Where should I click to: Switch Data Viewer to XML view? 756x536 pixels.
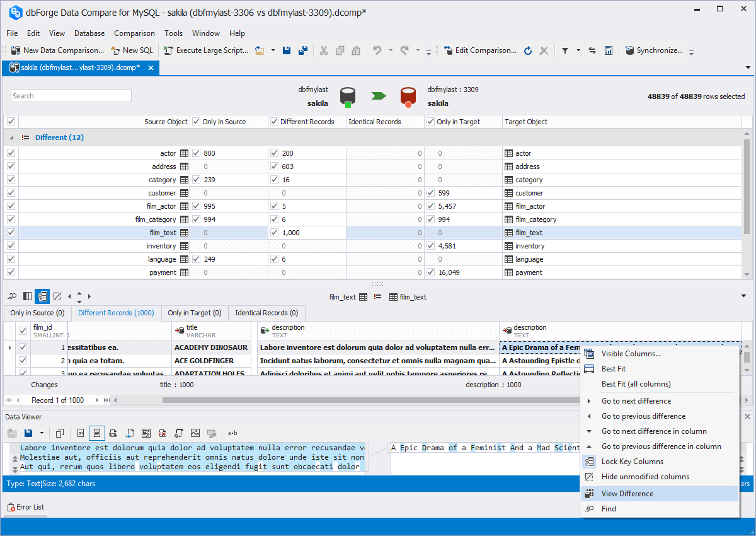[113, 433]
